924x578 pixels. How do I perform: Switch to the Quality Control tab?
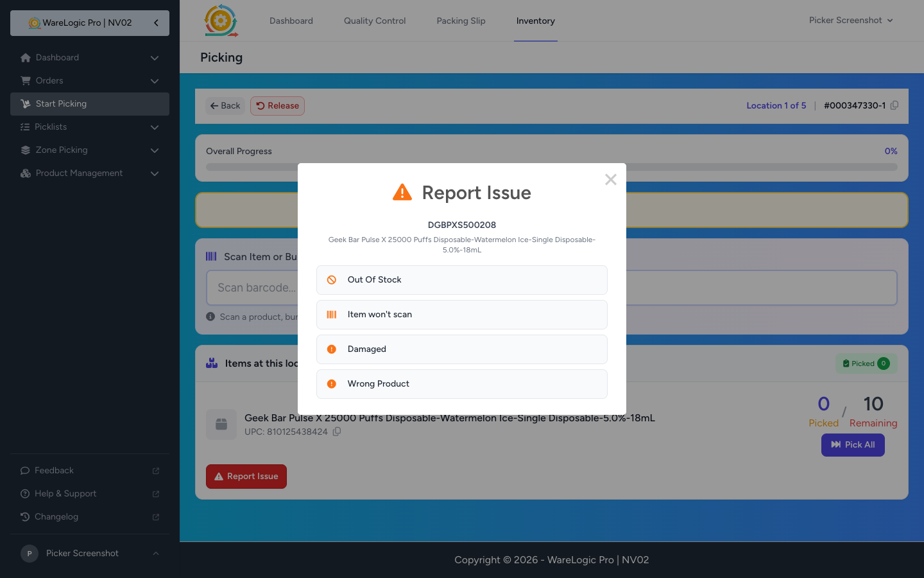[375, 21]
